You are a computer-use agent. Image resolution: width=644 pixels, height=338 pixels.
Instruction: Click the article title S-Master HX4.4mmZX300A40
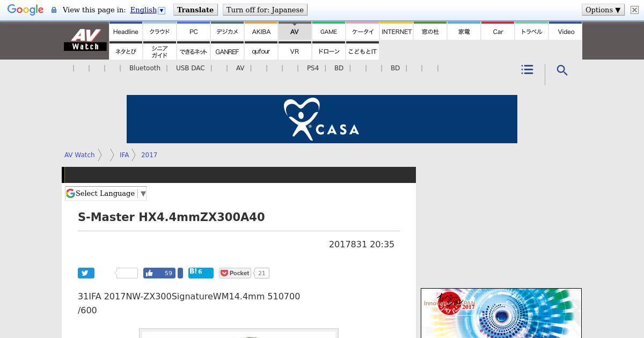click(x=171, y=217)
